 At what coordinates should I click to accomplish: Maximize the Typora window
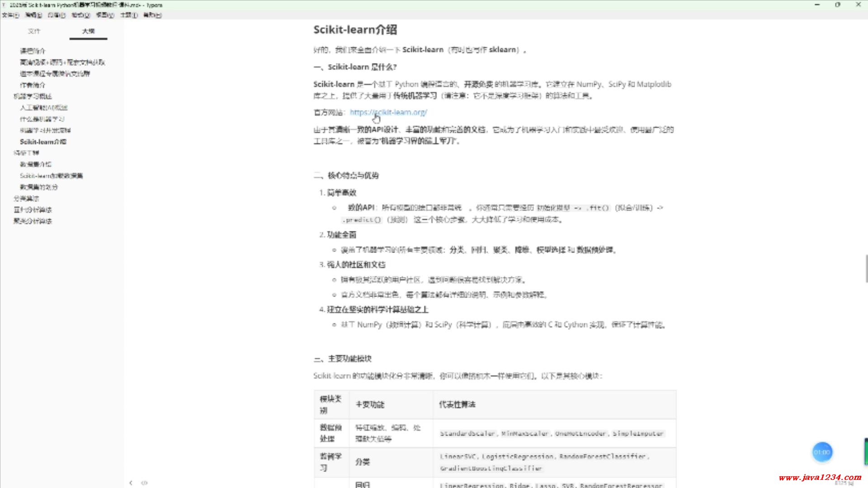(x=838, y=5)
